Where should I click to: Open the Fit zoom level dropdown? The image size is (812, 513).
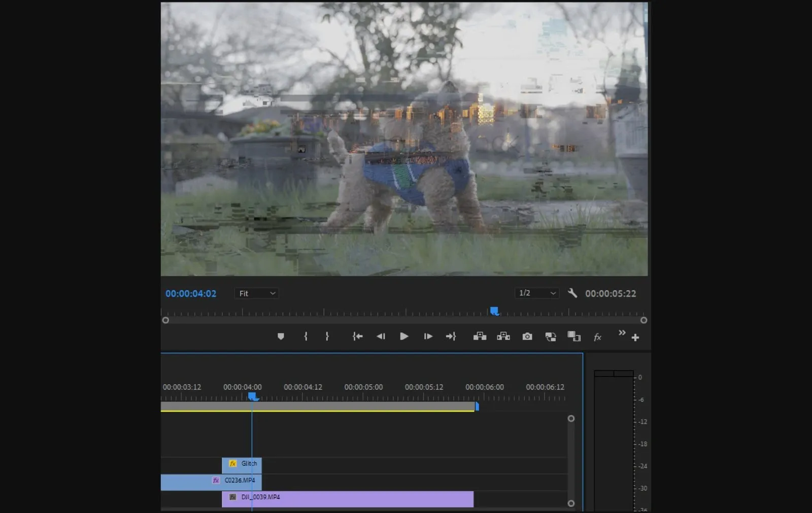click(256, 293)
